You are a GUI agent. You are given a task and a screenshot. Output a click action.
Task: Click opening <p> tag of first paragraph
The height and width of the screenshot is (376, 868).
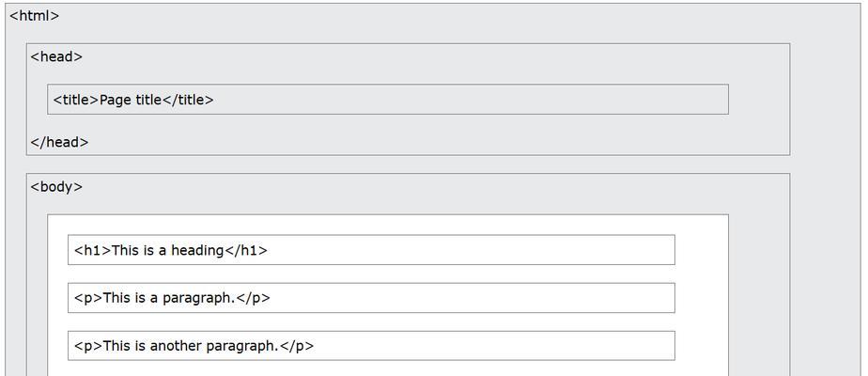88,298
